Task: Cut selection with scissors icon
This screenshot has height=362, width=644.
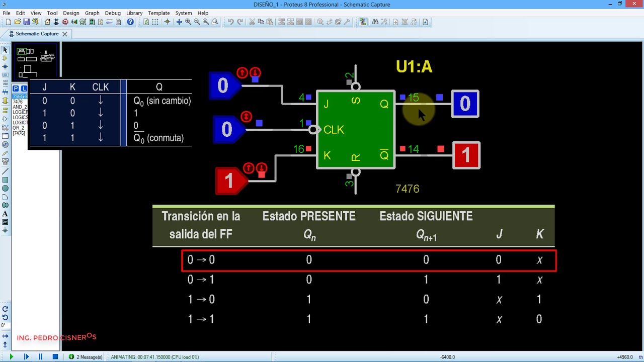Action: coord(252,22)
